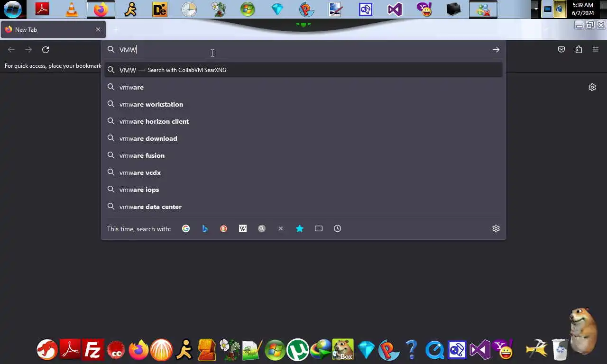Click the hamster desktop pet

582,330
